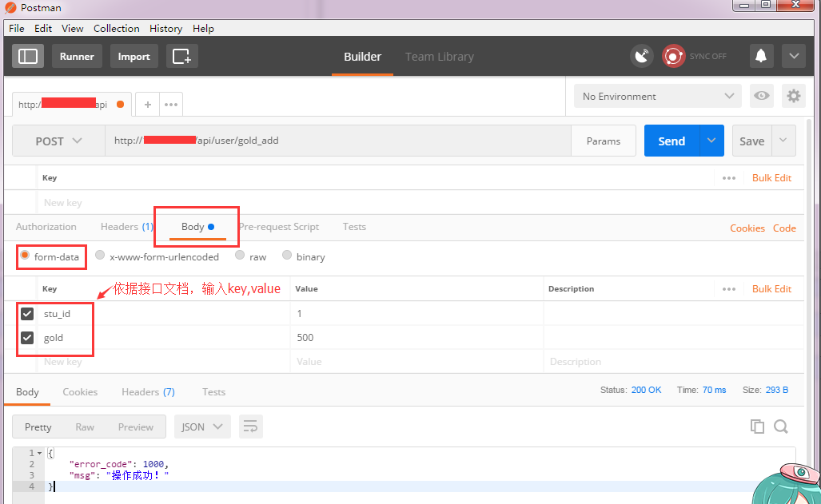Viewport: 821px width, 504px height.
Task: Open the request Tests tab
Action: pyautogui.click(x=354, y=227)
